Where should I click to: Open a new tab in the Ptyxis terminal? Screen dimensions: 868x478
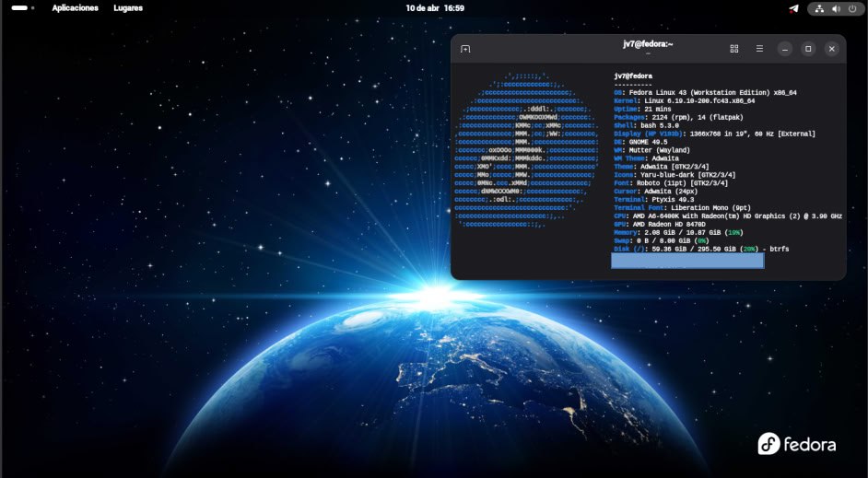(465, 49)
